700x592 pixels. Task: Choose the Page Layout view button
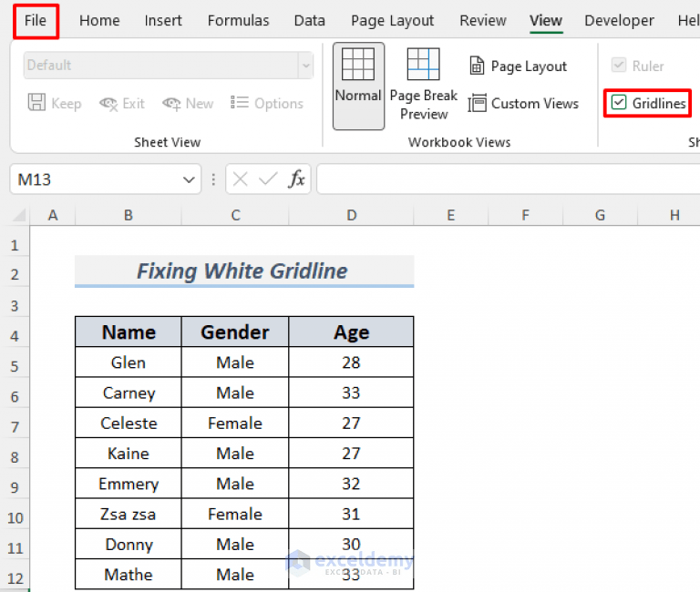[x=519, y=66]
